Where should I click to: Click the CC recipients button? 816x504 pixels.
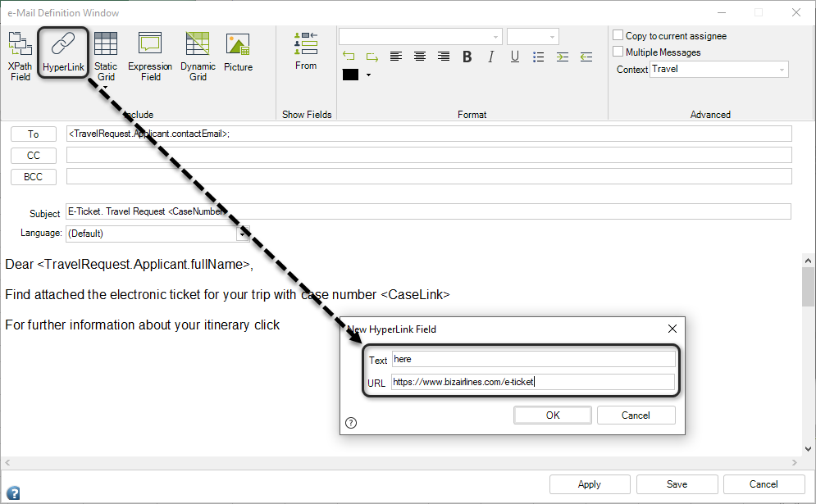tap(34, 156)
